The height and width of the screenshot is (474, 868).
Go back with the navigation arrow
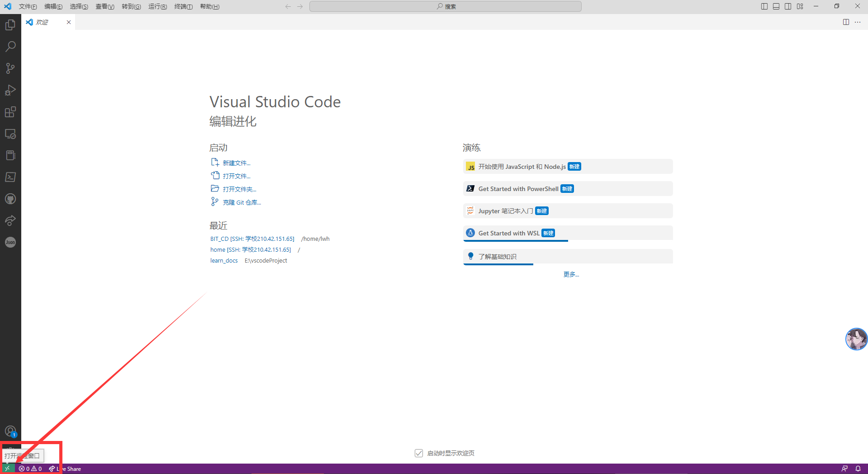288,6
